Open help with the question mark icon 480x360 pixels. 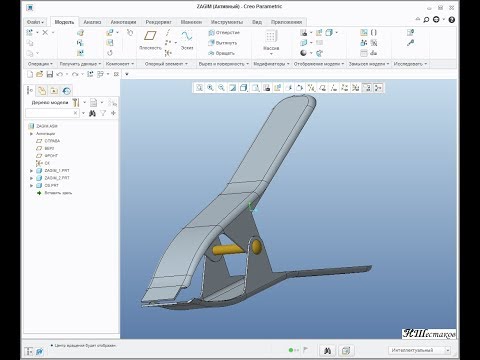[x=452, y=20]
